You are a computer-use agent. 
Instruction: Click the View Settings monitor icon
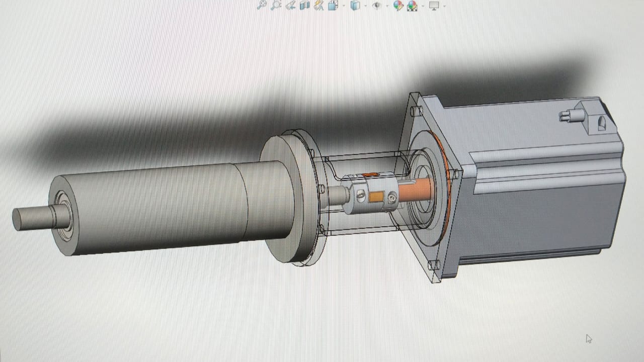point(434,6)
